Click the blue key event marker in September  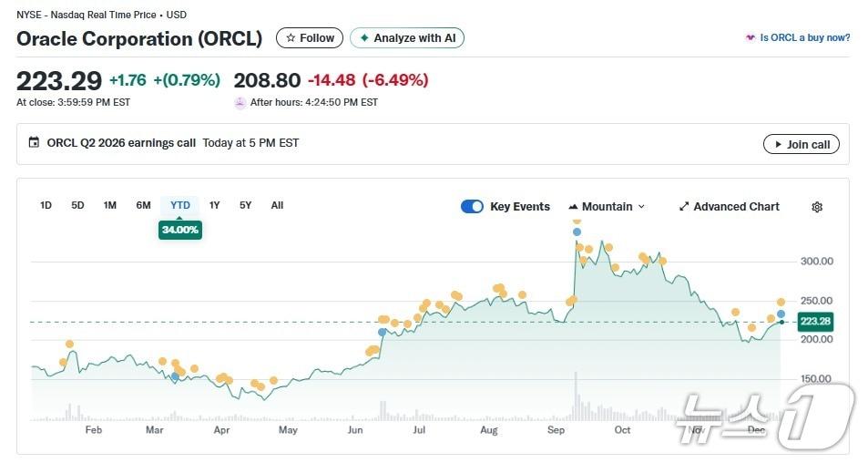click(577, 232)
